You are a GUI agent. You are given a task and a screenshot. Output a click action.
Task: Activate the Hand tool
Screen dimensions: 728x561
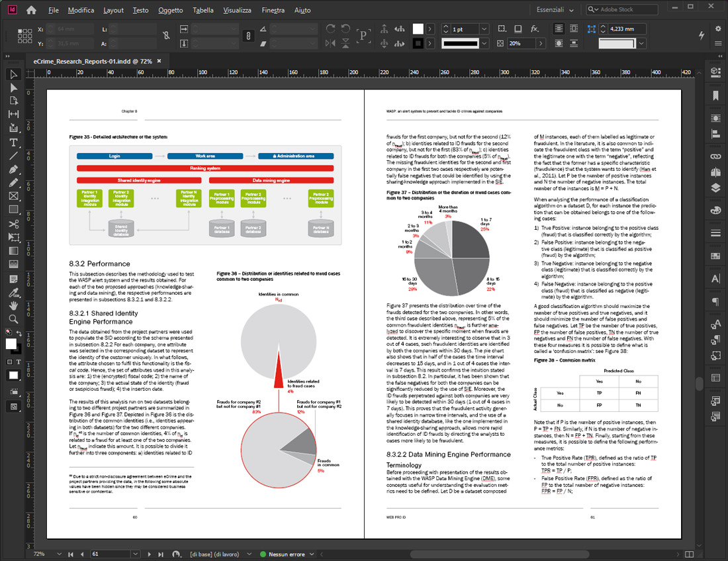(13, 305)
